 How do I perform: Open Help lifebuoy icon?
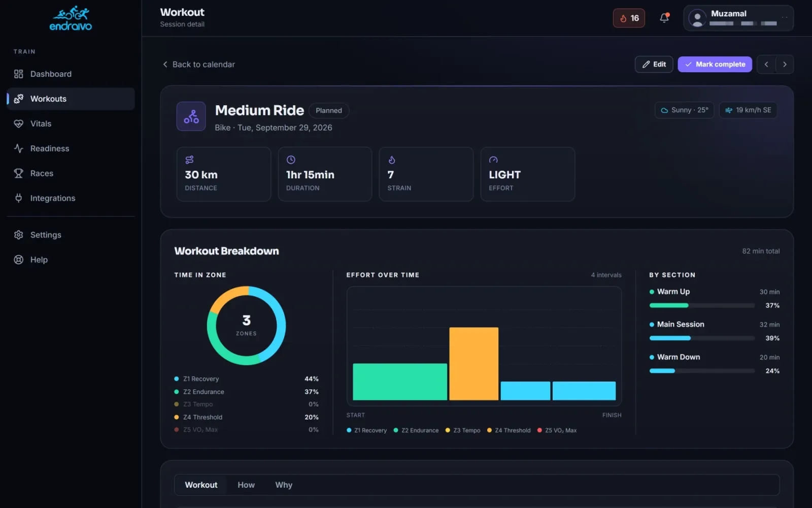19,260
